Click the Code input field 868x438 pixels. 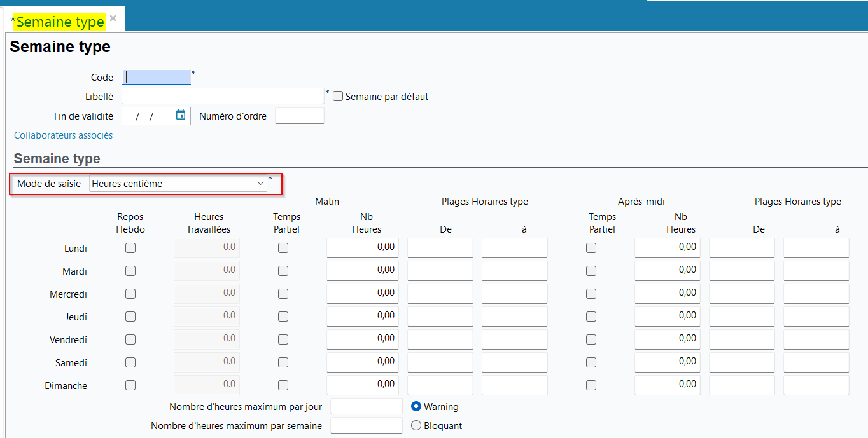(x=156, y=78)
